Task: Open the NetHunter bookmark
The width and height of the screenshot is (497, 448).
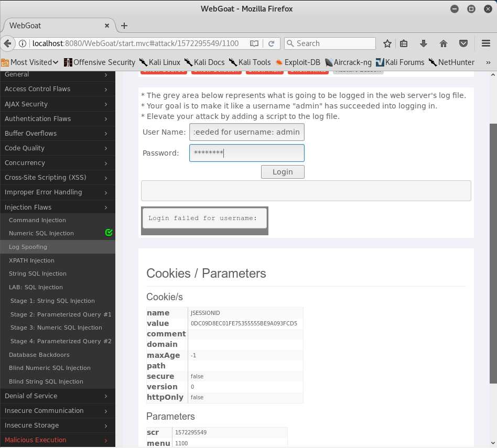Action: coord(452,62)
